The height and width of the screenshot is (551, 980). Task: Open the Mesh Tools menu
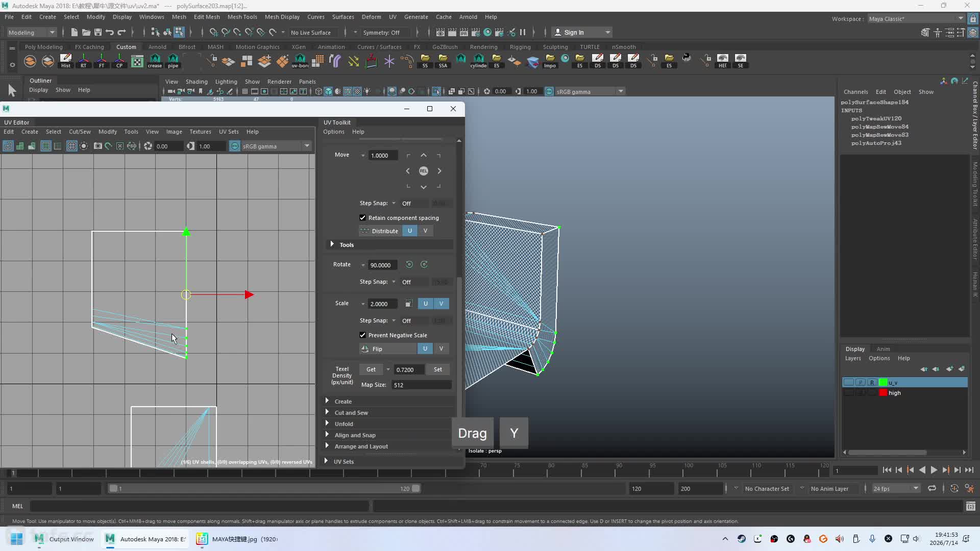click(242, 17)
